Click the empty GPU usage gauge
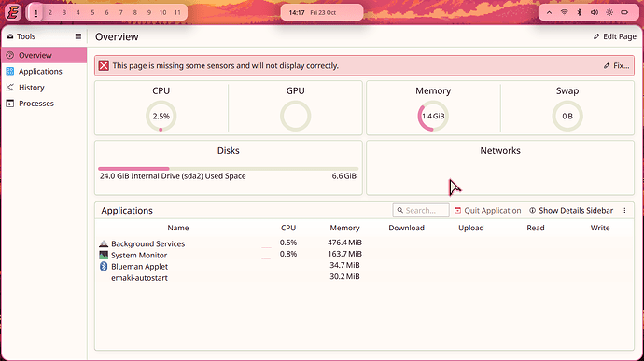The image size is (644, 361). [x=295, y=117]
